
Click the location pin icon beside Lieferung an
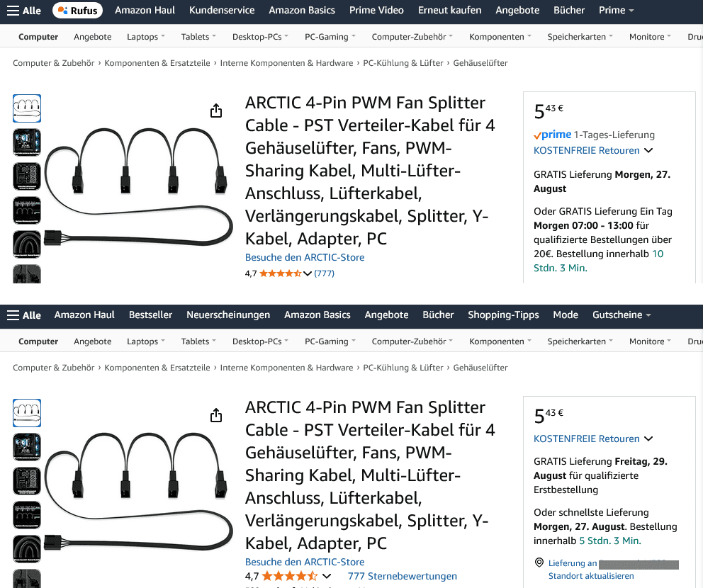(539, 563)
